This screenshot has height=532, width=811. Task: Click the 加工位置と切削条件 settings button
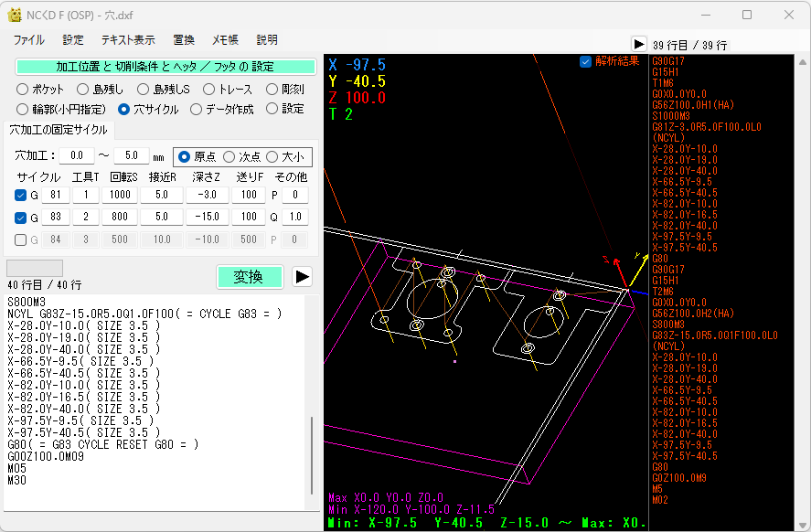click(x=165, y=67)
